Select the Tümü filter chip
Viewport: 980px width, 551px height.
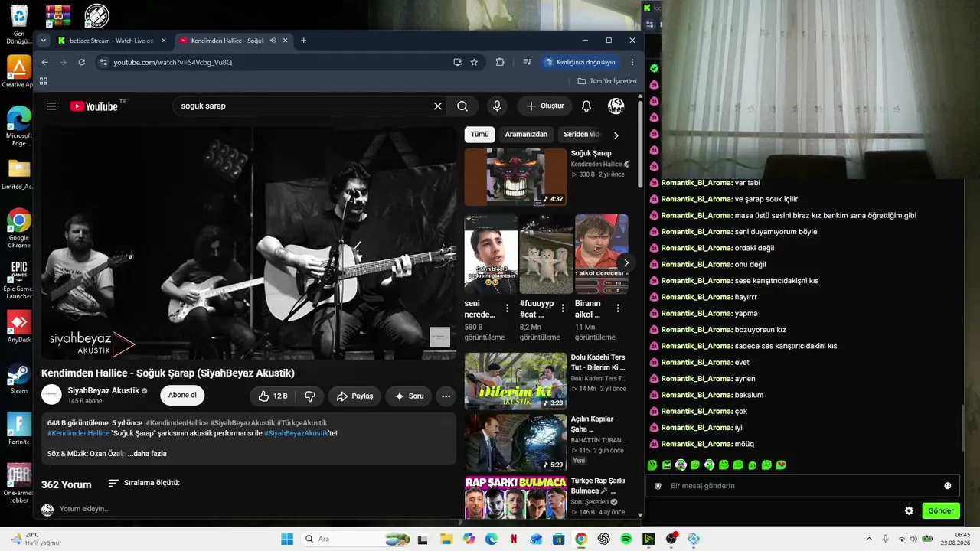[x=479, y=135]
